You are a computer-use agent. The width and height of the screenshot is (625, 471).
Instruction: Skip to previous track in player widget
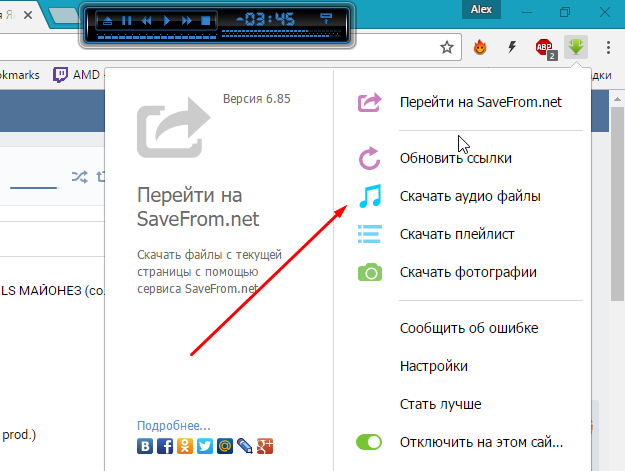click(x=146, y=20)
